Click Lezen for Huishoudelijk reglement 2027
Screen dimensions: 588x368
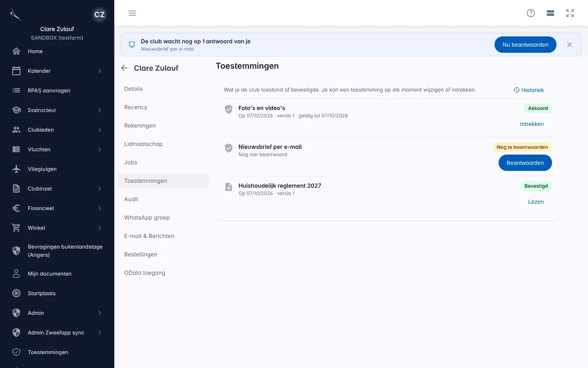coord(536,202)
